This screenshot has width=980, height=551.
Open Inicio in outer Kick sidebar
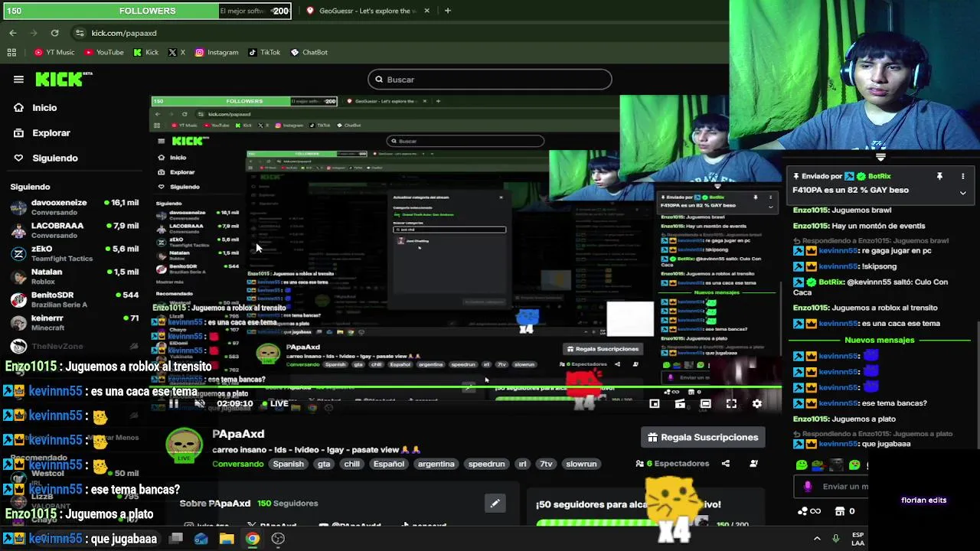36,108
